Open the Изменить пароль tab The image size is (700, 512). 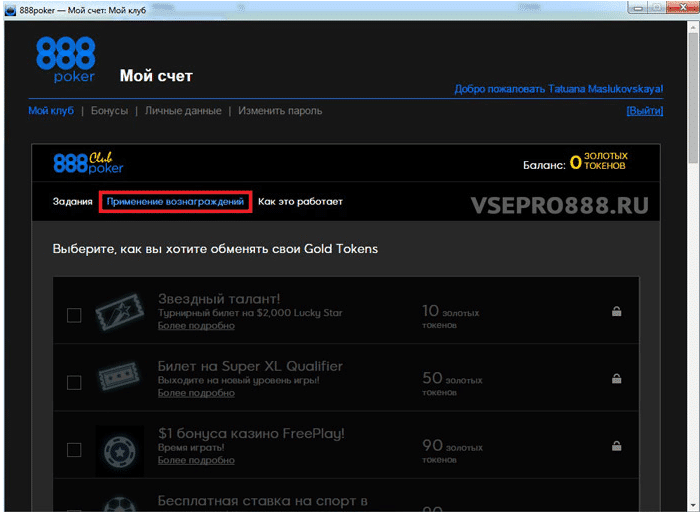tap(280, 111)
